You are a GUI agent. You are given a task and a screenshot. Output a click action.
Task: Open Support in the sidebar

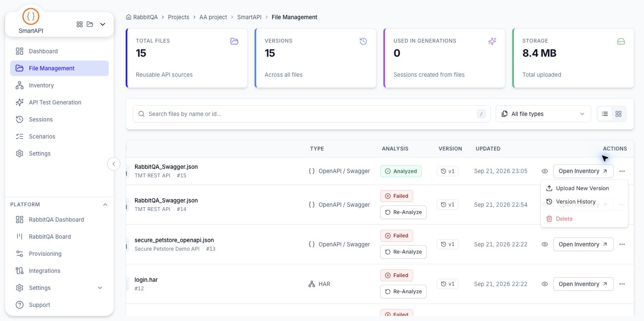tap(60, 305)
